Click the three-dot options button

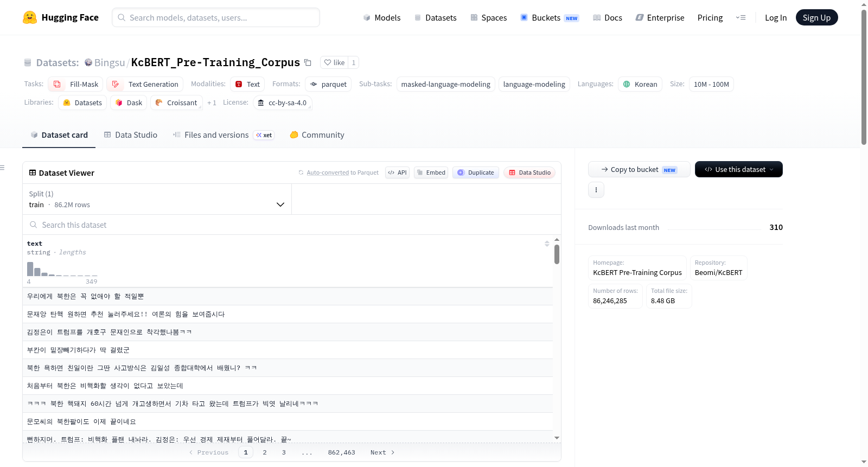[x=596, y=190]
